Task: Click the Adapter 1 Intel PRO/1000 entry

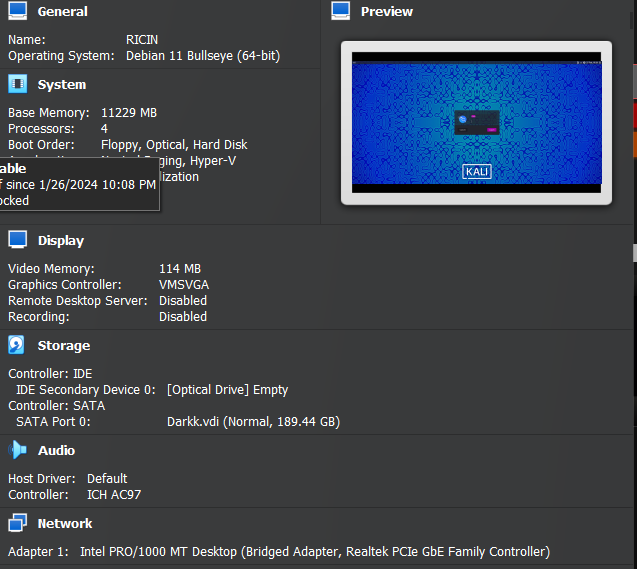Action: [x=315, y=552]
